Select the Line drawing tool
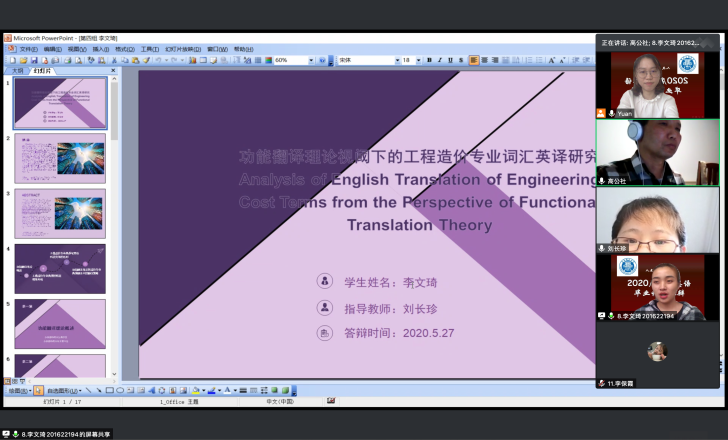 [x=88, y=390]
